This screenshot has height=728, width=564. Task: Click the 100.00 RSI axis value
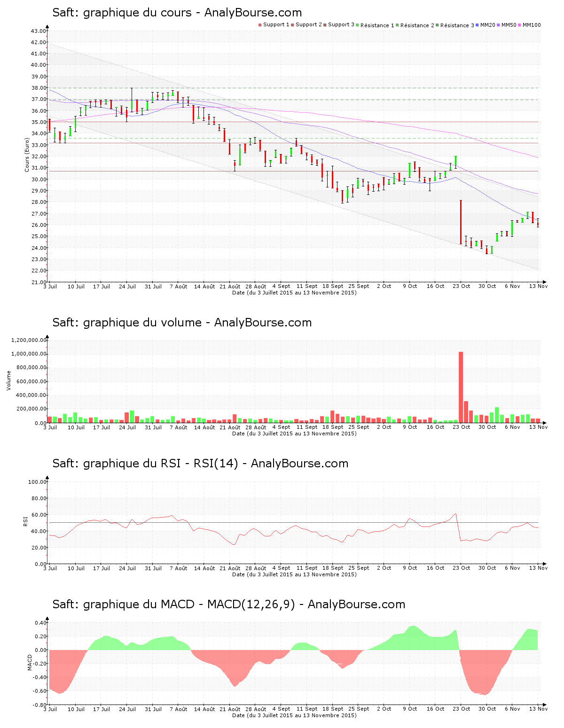pos(37,482)
